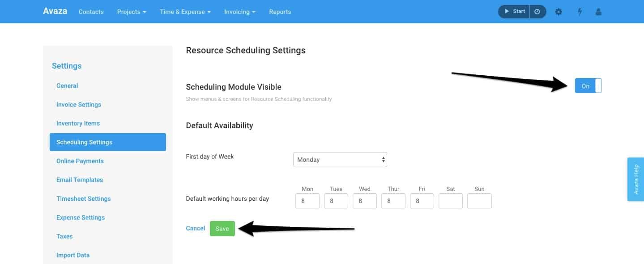Cancel the scheduling changes
644x264 pixels.
click(195, 228)
